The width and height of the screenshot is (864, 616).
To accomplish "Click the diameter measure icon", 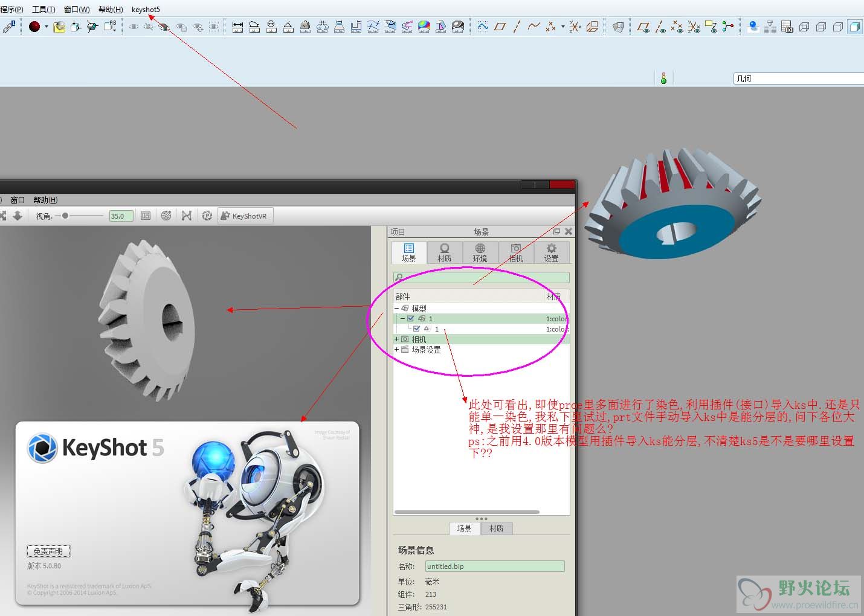I will coord(271,27).
